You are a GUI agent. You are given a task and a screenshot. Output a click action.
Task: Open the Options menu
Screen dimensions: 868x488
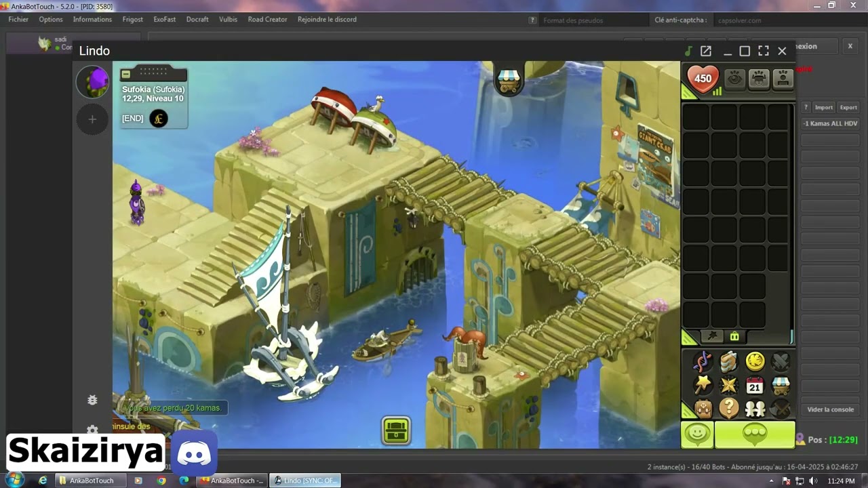(x=51, y=20)
